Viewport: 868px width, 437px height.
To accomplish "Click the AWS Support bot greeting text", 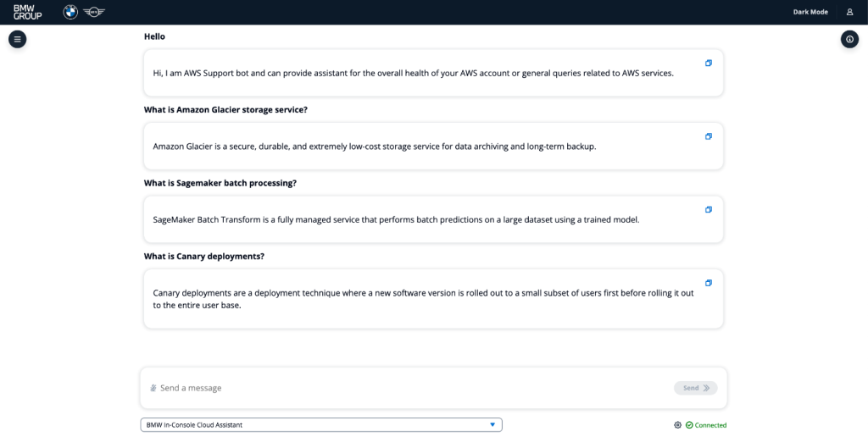I will coord(413,73).
